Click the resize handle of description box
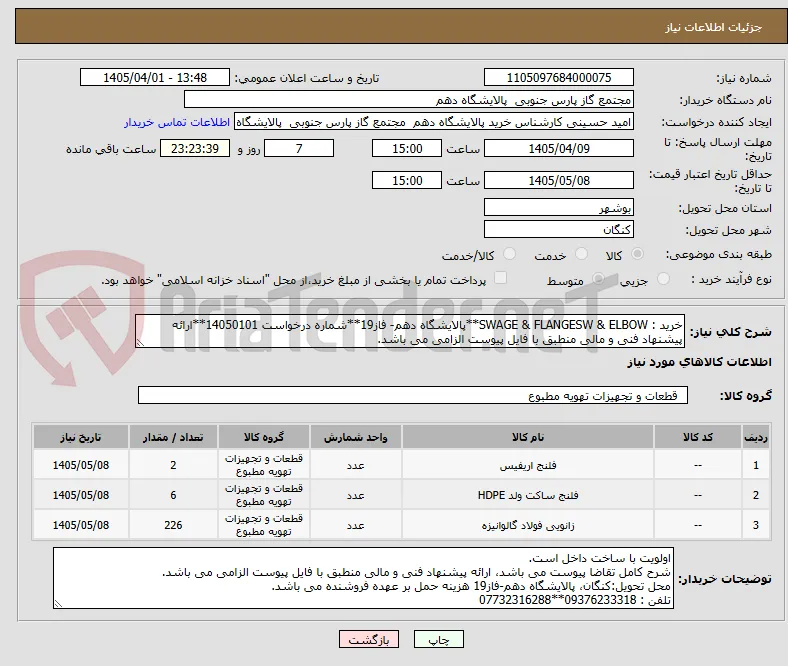788x666 pixels. pyautogui.click(x=140, y=342)
